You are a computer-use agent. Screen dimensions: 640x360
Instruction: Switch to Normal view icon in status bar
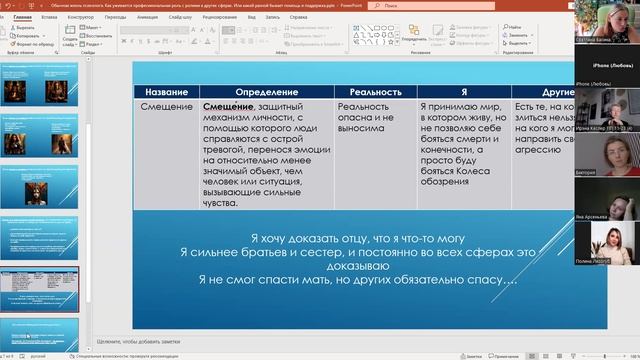[531, 356]
